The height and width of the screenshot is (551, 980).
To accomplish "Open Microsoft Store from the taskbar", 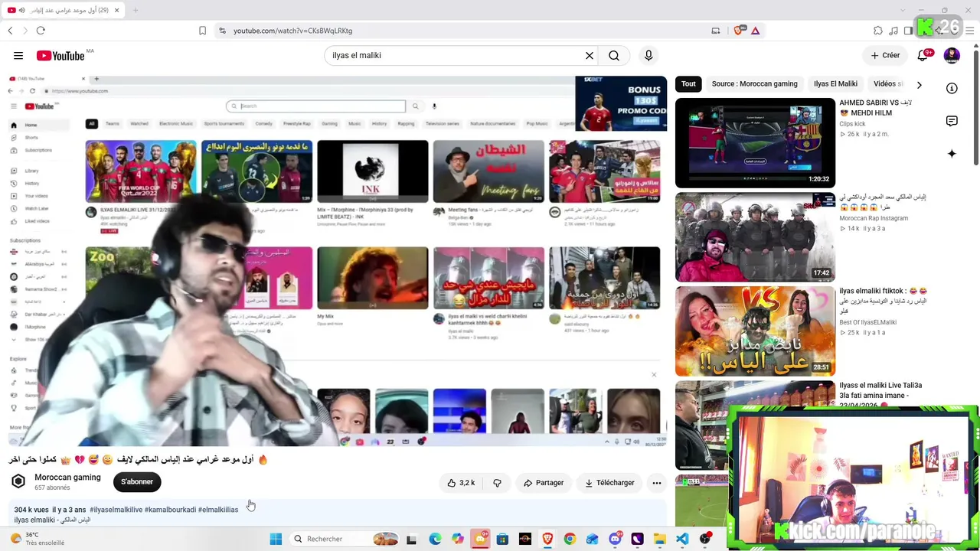I will pyautogui.click(x=502, y=539).
